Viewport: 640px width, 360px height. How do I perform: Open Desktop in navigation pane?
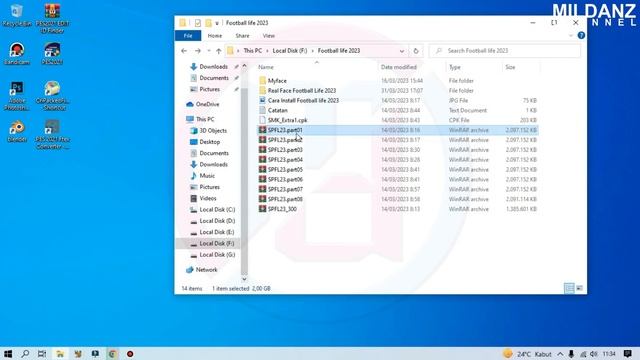209,142
